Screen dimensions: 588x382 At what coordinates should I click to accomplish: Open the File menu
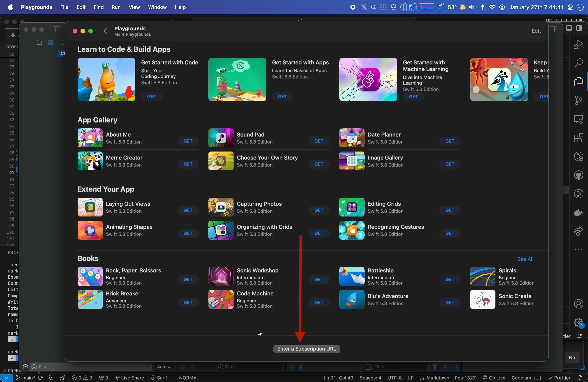(64, 7)
